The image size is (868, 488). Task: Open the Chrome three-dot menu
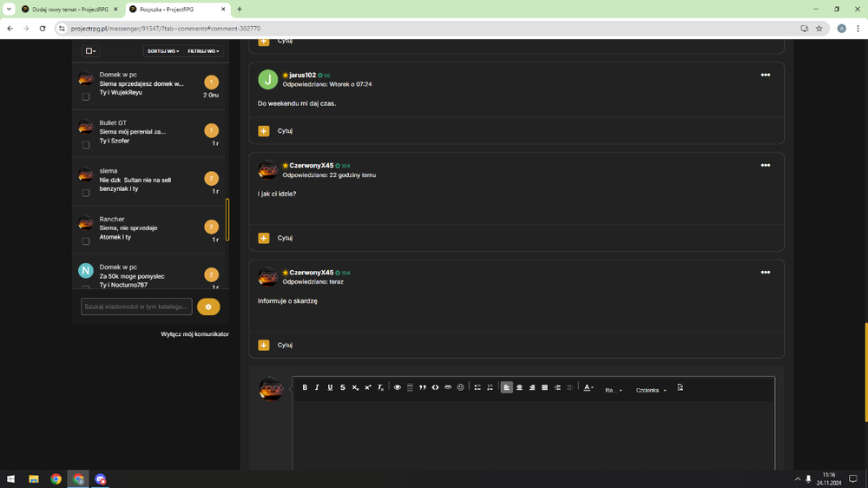click(858, 29)
